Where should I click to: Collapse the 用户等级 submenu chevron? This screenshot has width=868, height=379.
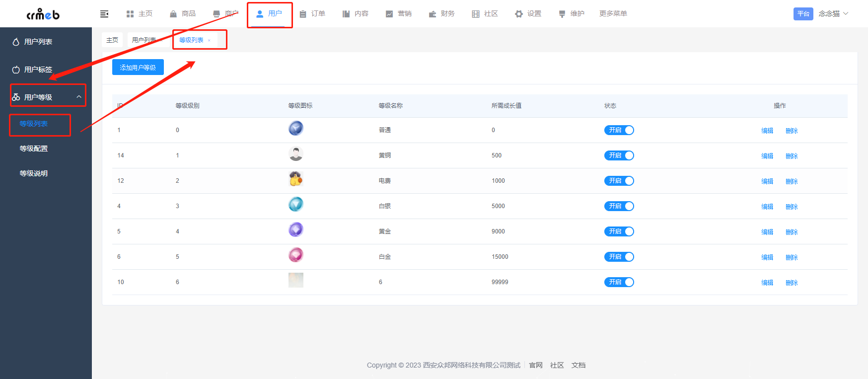[x=79, y=97]
